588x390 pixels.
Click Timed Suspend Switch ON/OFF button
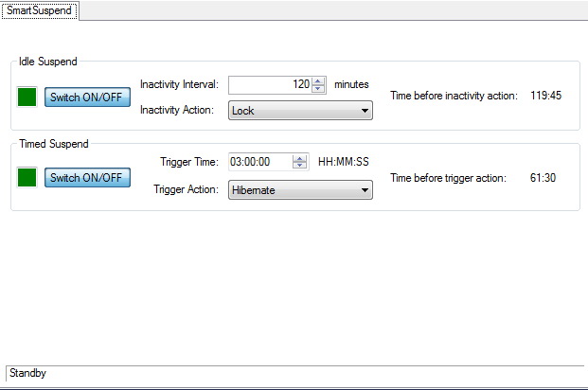click(x=87, y=177)
